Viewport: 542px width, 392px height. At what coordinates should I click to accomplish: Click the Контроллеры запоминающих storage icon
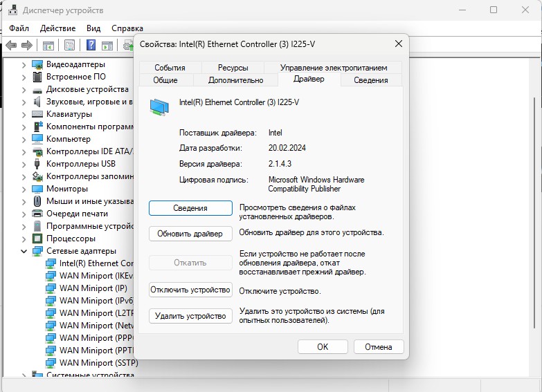click(37, 176)
